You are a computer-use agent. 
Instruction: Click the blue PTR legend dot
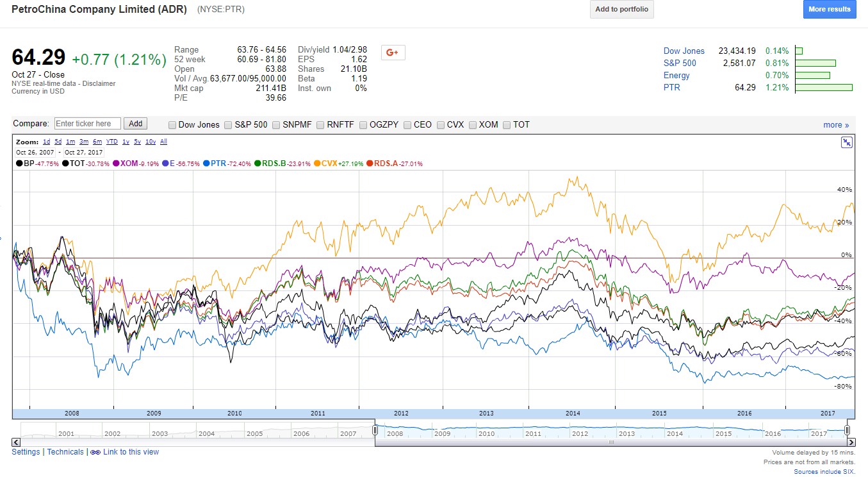[206, 163]
